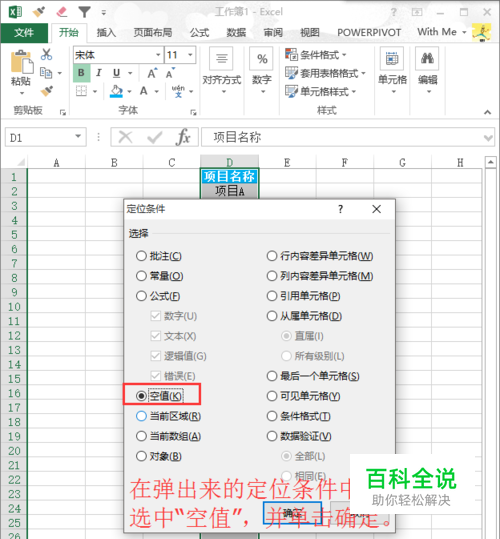Image resolution: width=500 pixels, height=539 pixels.
Task: Toggle Italic formatting
Action: (x=99, y=73)
